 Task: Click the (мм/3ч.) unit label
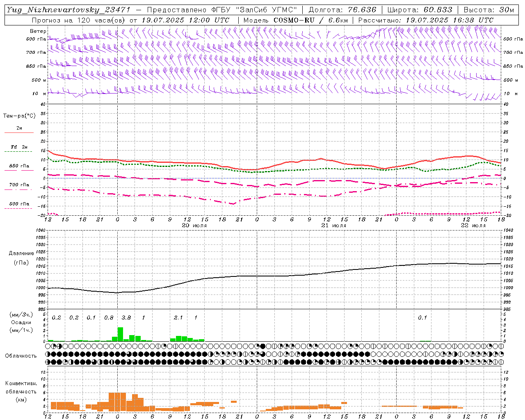point(21,315)
